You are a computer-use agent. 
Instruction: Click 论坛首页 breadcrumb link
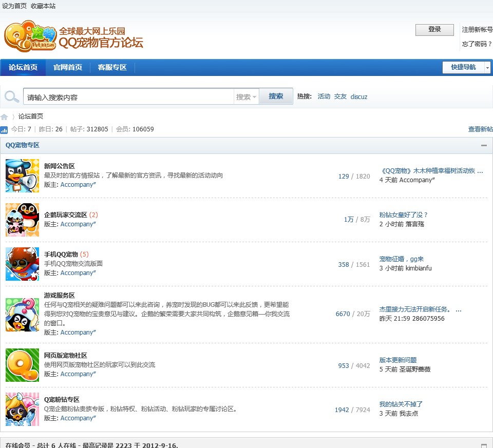30,116
